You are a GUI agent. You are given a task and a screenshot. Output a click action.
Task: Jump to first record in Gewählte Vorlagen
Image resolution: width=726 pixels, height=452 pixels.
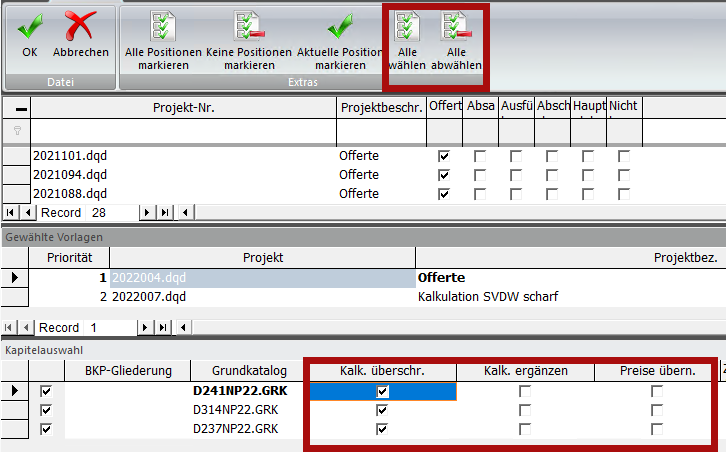[x=11, y=328]
